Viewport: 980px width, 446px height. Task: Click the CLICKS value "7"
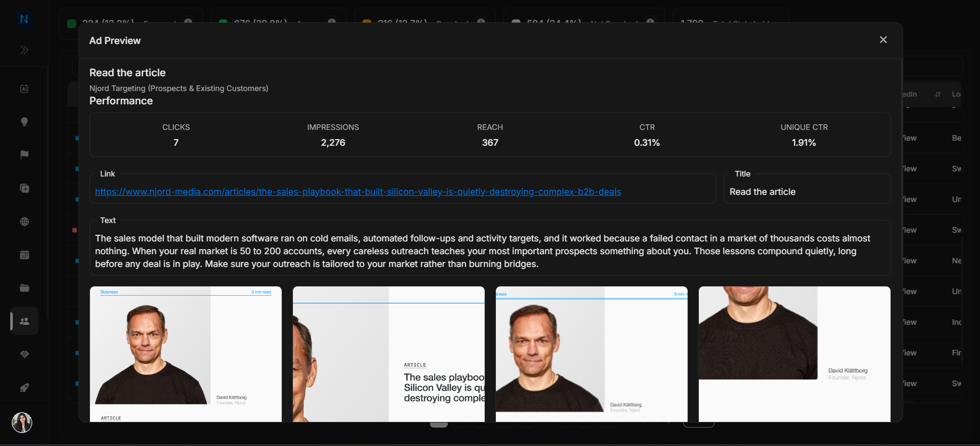176,143
